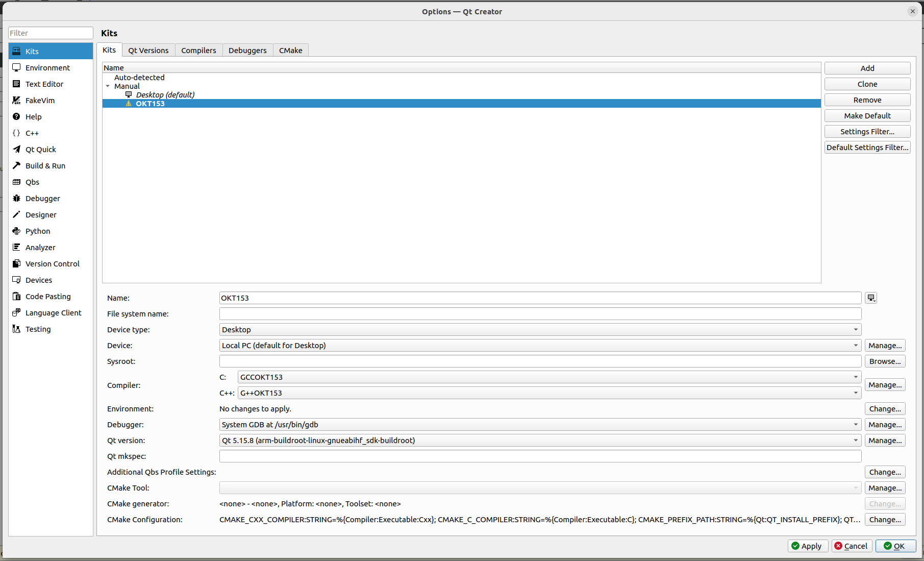Click the monitor icon of Desktop kit
Screen dimensions: 924x561
129,94
